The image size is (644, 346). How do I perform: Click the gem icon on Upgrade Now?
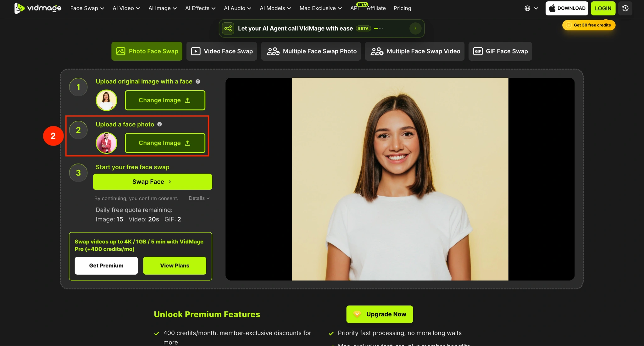pyautogui.click(x=357, y=314)
